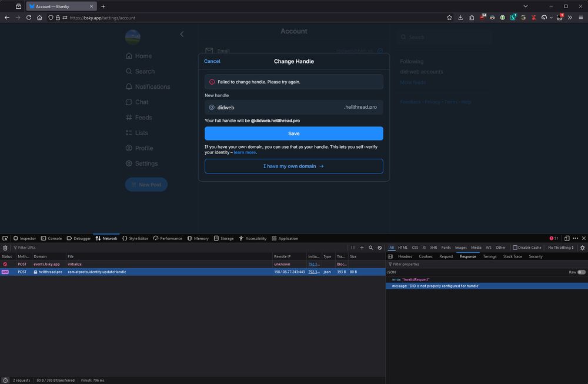Image resolution: width=588 pixels, height=384 pixels.
Task: Click Cancel in Change Handle dialog
Action: (x=212, y=61)
